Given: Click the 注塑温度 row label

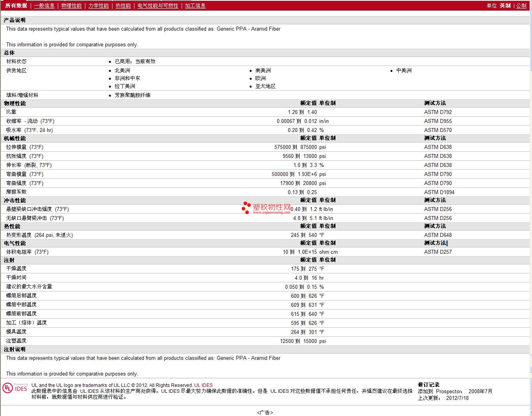Looking at the screenshot, I should 17,341.
